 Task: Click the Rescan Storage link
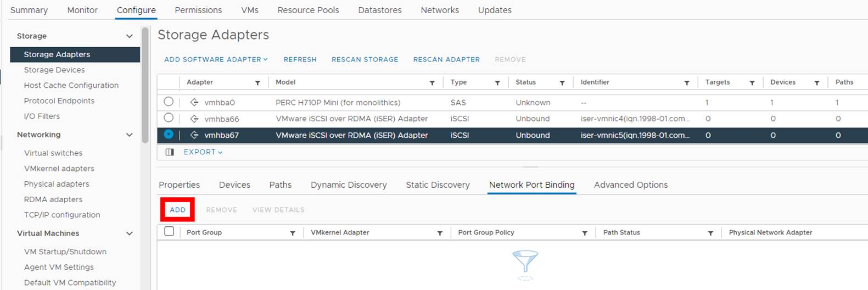[365, 59]
